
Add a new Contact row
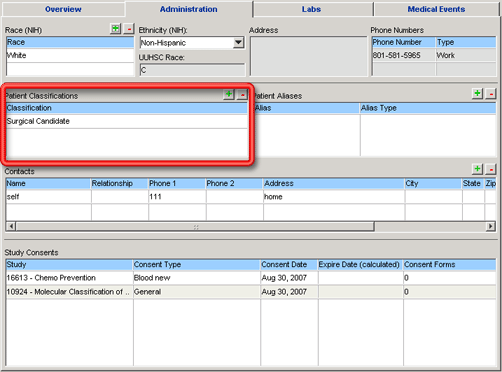(x=477, y=169)
